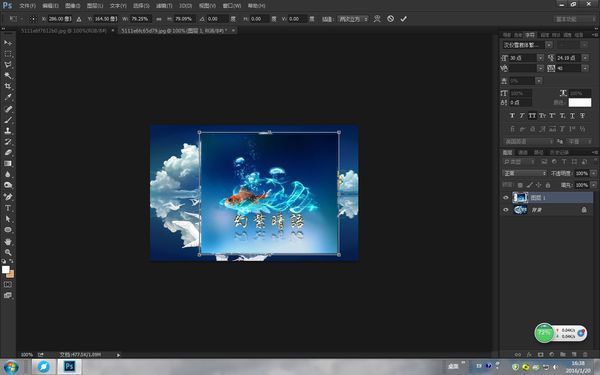Add a layer mask button
Viewport: 600px width, 375px height.
tap(540, 355)
